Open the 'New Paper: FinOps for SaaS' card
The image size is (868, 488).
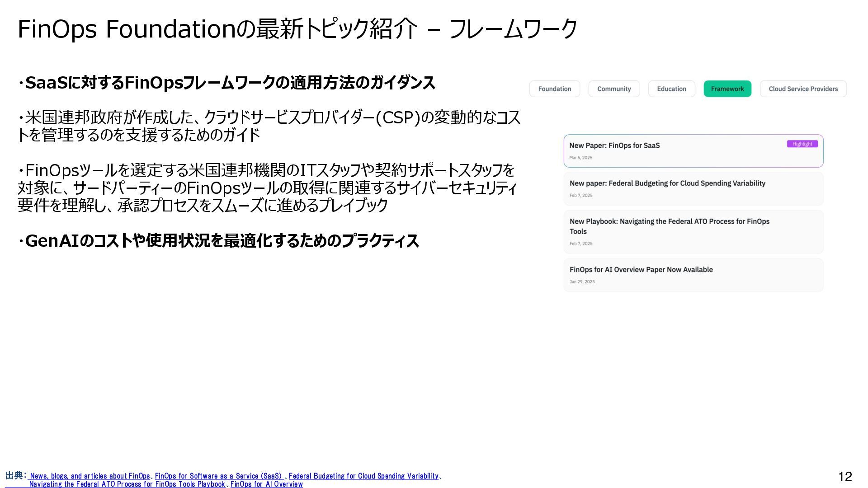(693, 151)
